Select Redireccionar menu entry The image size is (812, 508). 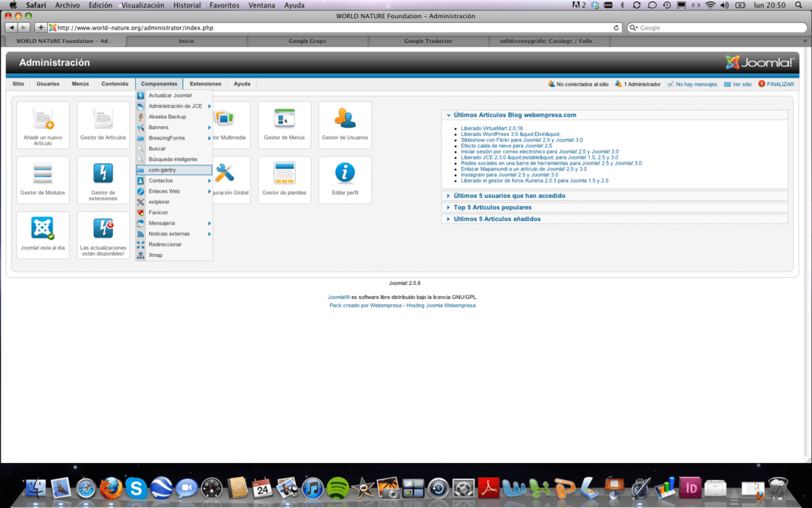(x=174, y=244)
